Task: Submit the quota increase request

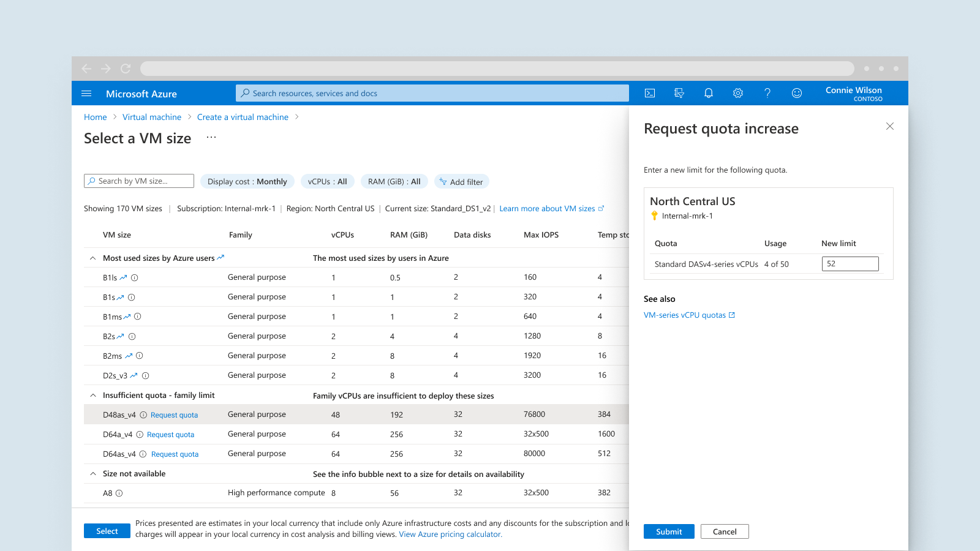Action: [x=668, y=531]
